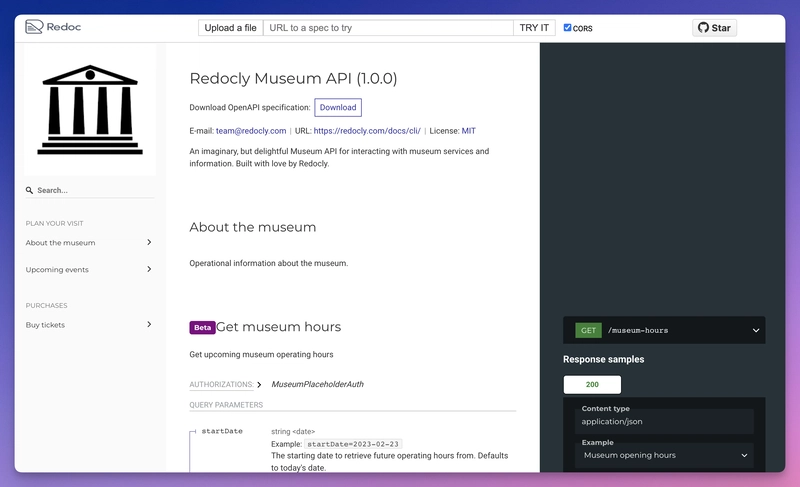Expand the /museum-hours endpoint dropdown arrow
The height and width of the screenshot is (487, 800).
point(756,330)
